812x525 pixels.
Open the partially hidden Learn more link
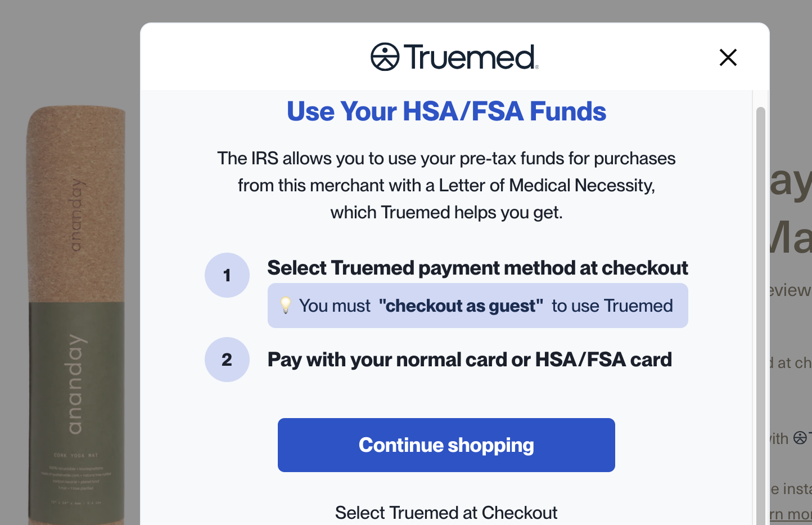pos(791,514)
